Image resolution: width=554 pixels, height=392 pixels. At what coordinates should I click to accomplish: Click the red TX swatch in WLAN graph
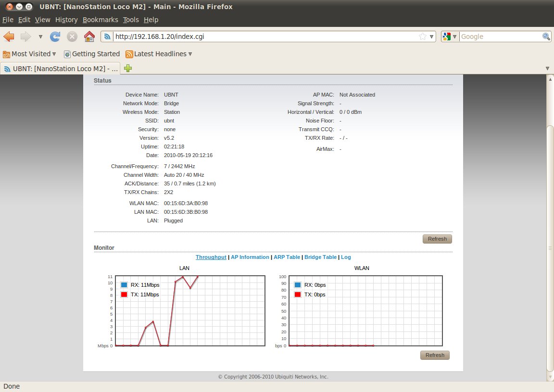[297, 294]
